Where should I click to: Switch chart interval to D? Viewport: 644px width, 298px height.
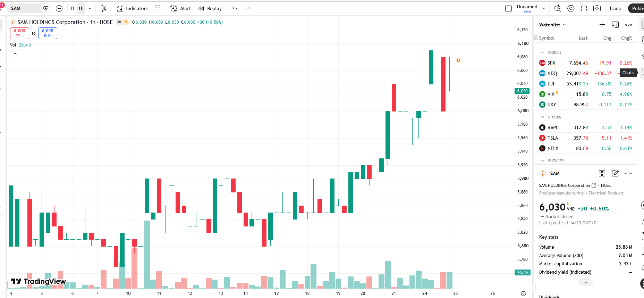click(x=73, y=8)
